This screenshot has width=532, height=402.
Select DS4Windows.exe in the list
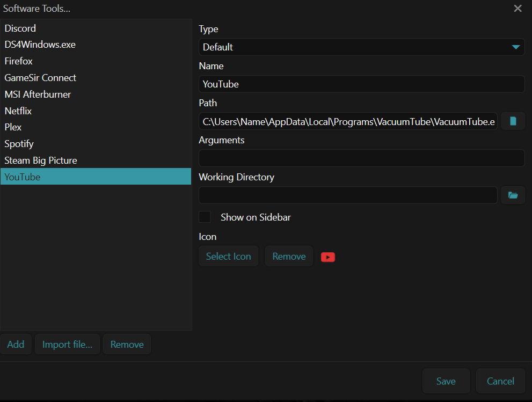[96, 45]
